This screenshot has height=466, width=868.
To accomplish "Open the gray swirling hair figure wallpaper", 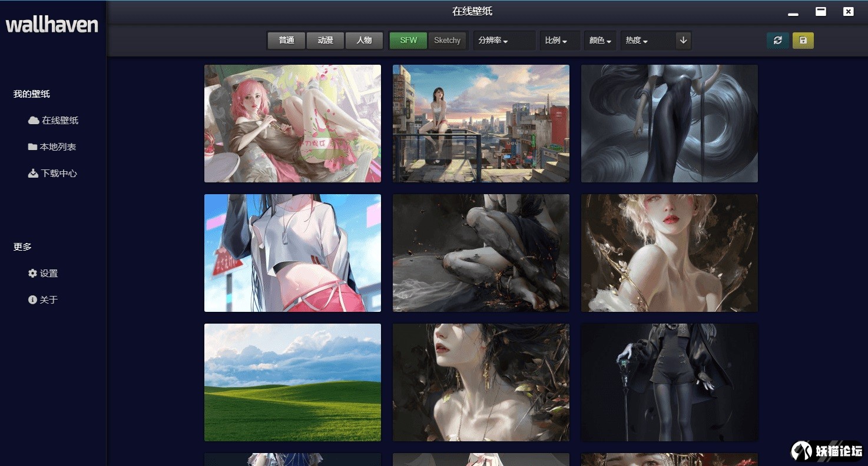I will (x=670, y=124).
